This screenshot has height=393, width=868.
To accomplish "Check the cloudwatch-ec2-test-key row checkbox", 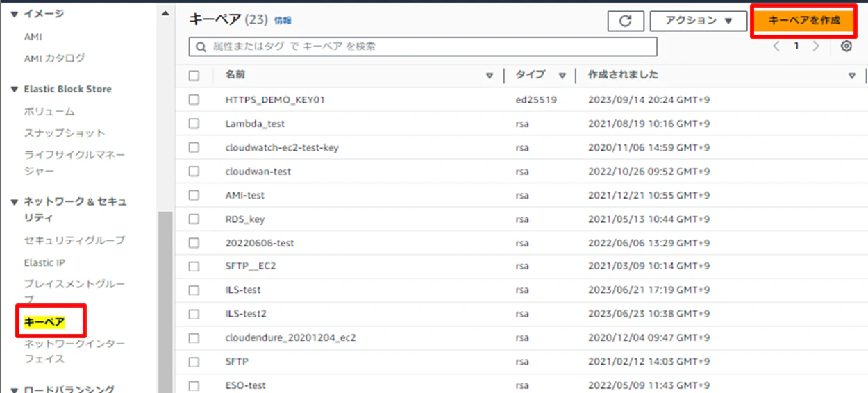I will point(194,147).
